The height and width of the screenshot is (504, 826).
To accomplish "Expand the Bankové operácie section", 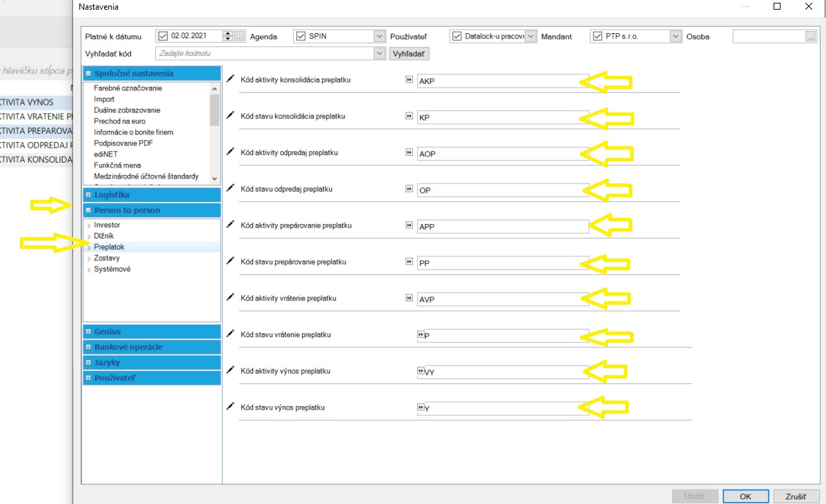I will tap(88, 347).
